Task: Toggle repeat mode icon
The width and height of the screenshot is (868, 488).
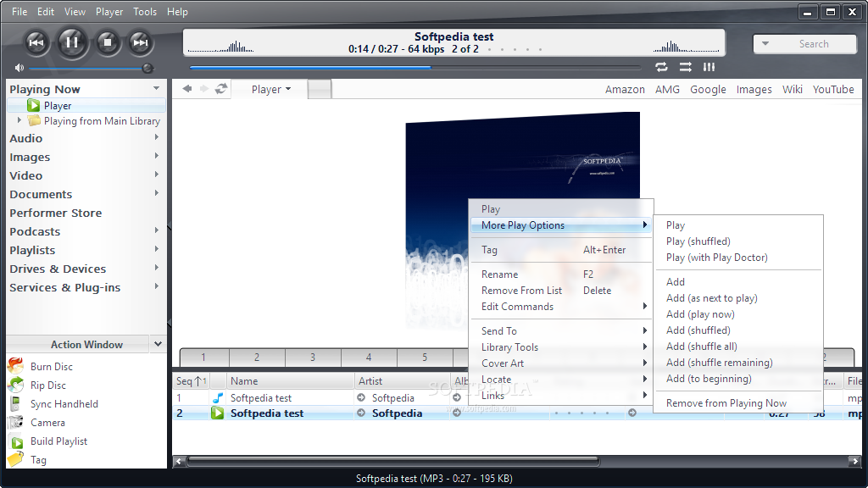Action: [x=661, y=67]
